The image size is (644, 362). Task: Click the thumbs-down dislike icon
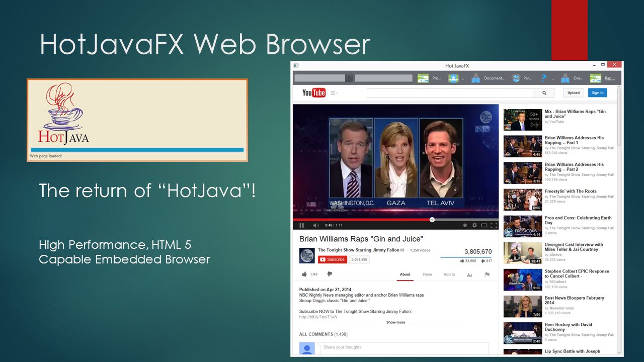pos(330,274)
